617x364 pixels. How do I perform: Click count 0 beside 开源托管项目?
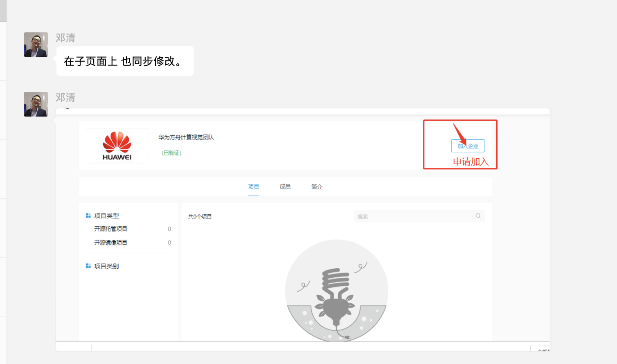pyautogui.click(x=169, y=229)
